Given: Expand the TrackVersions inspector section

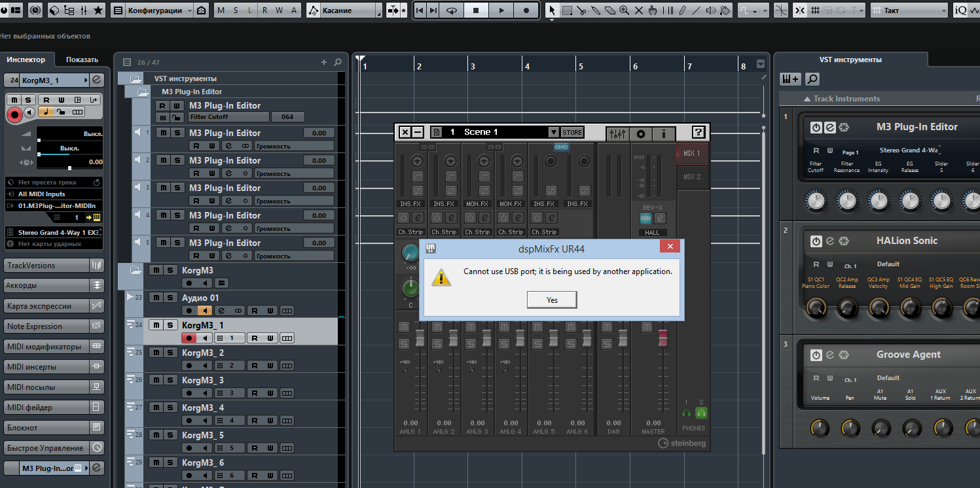Looking at the screenshot, I should [x=54, y=266].
